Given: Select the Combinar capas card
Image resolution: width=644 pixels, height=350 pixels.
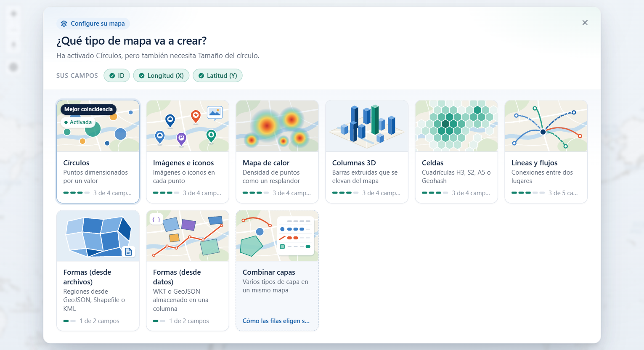Looking at the screenshot, I should (x=277, y=270).
